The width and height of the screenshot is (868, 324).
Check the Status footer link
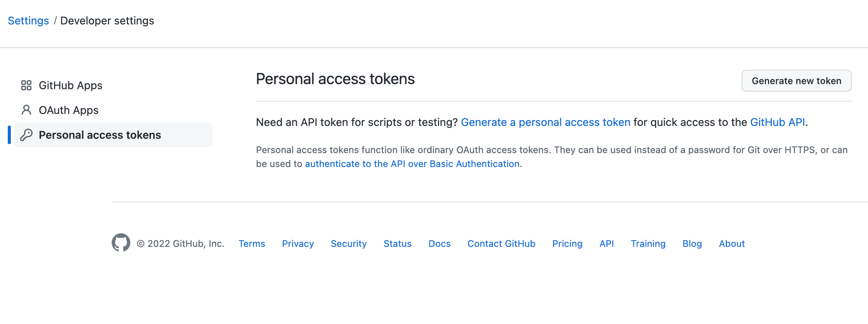[x=398, y=244]
